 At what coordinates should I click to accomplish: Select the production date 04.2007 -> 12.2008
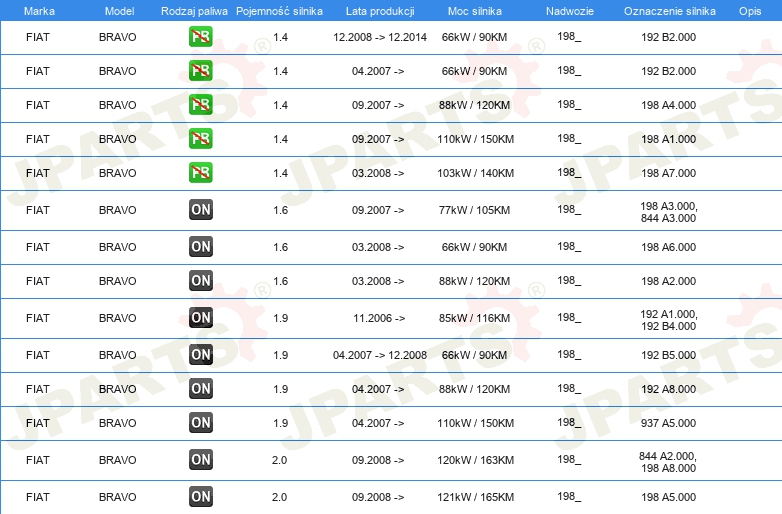(380, 355)
